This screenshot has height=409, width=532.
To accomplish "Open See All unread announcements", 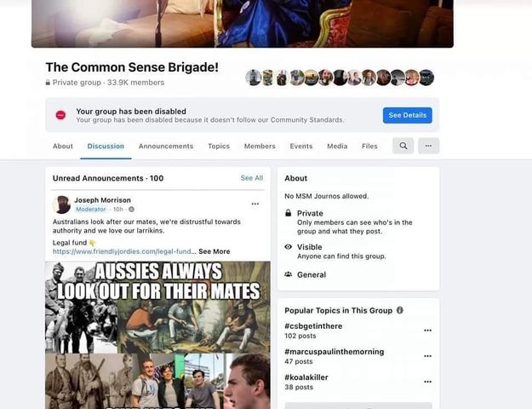I will (252, 178).
